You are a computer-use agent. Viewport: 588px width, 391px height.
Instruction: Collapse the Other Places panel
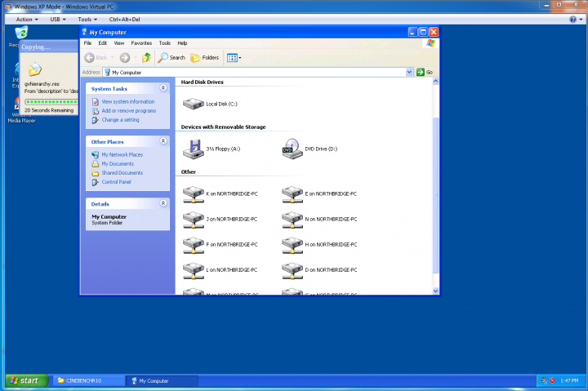(163, 141)
